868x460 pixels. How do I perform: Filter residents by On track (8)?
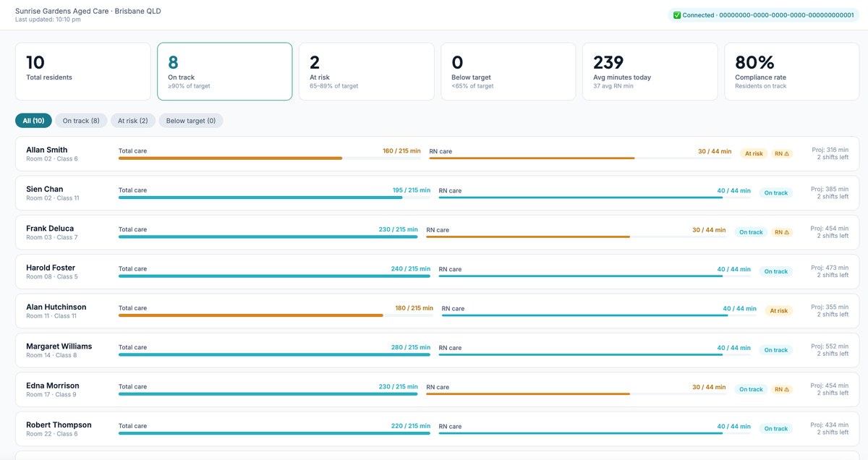[81, 121]
